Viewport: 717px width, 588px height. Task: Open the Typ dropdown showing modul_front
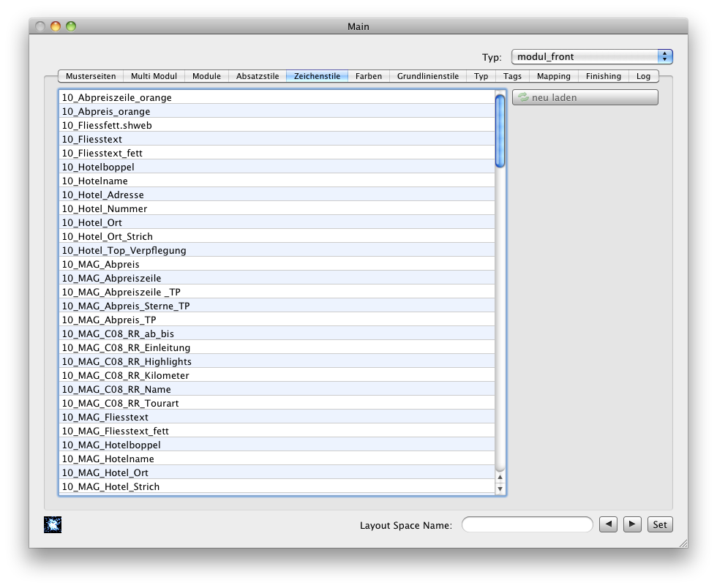[x=591, y=57]
